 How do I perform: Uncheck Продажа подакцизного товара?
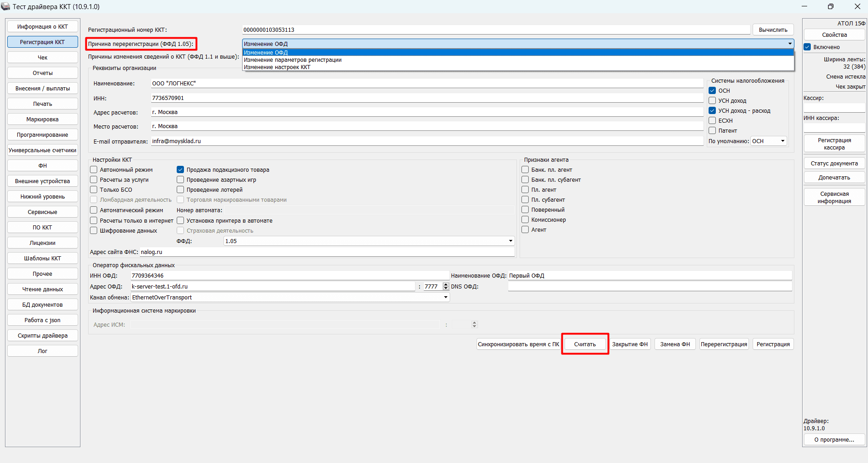pyautogui.click(x=180, y=169)
